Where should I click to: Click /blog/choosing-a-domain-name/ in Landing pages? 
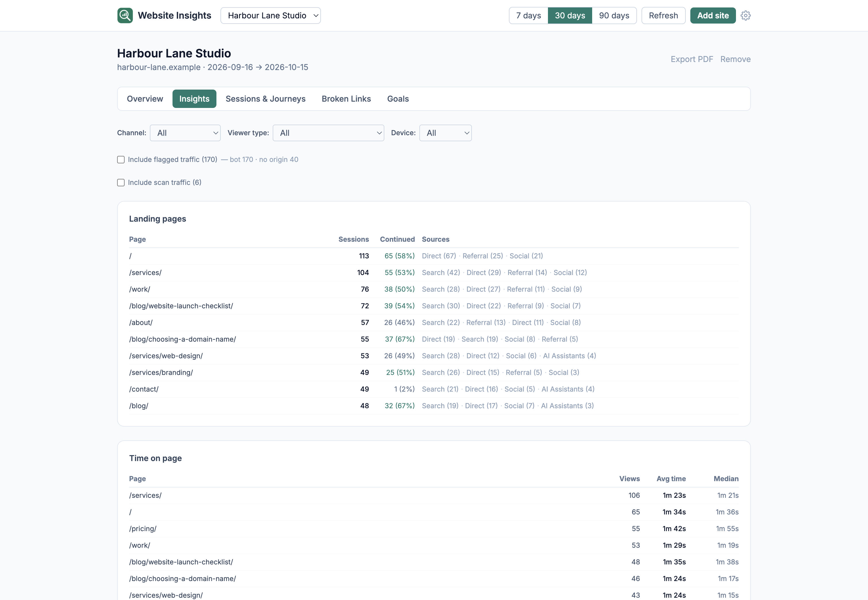[x=182, y=339]
